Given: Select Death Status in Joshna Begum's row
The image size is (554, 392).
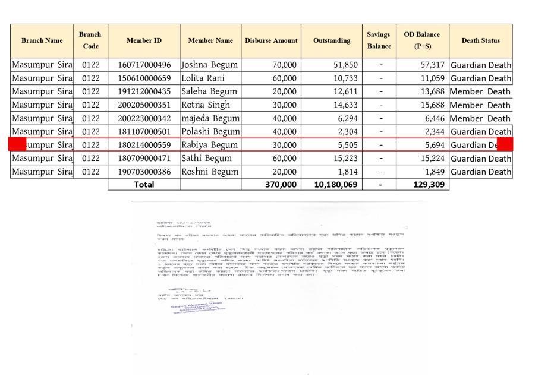Looking at the screenshot, I should tap(481, 65).
